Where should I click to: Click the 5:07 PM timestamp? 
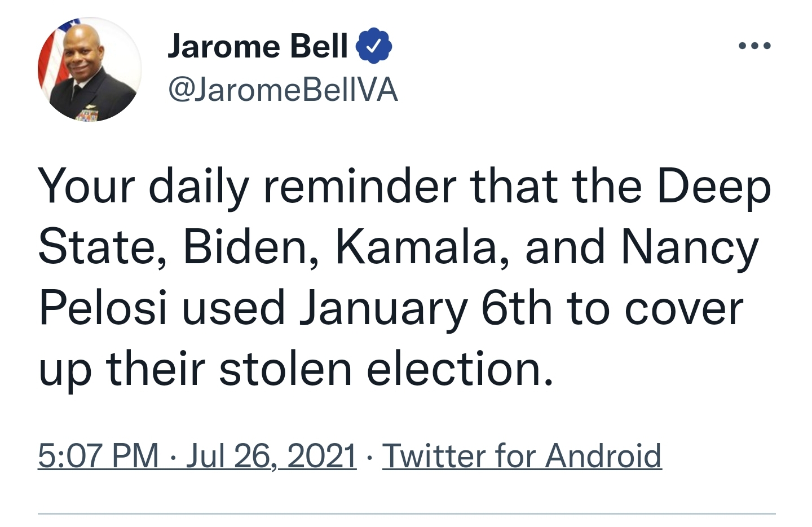coord(99,455)
